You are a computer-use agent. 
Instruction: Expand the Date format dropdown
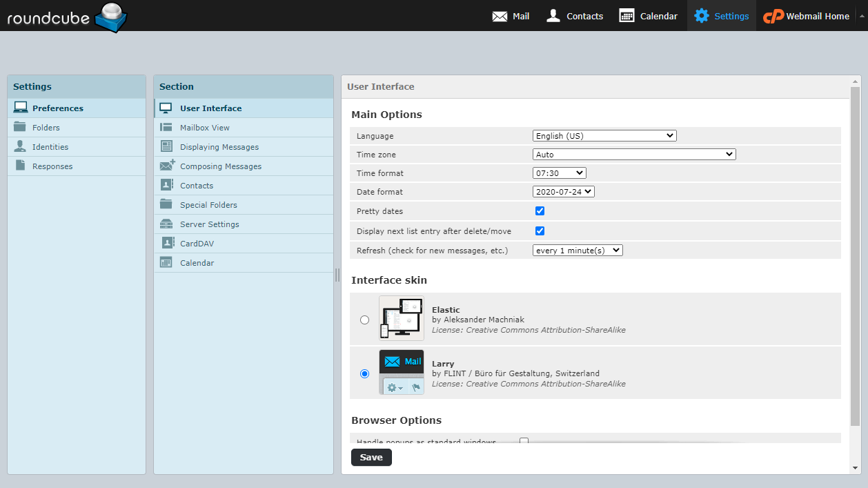coord(563,191)
